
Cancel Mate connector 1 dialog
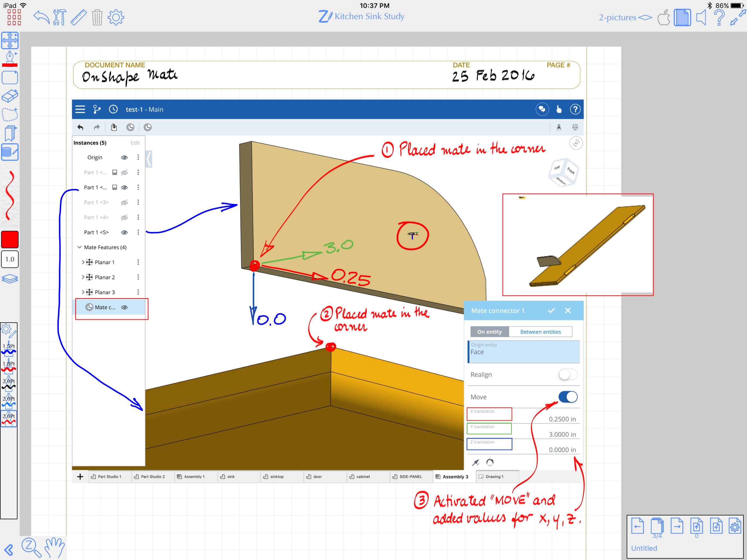pos(568,310)
